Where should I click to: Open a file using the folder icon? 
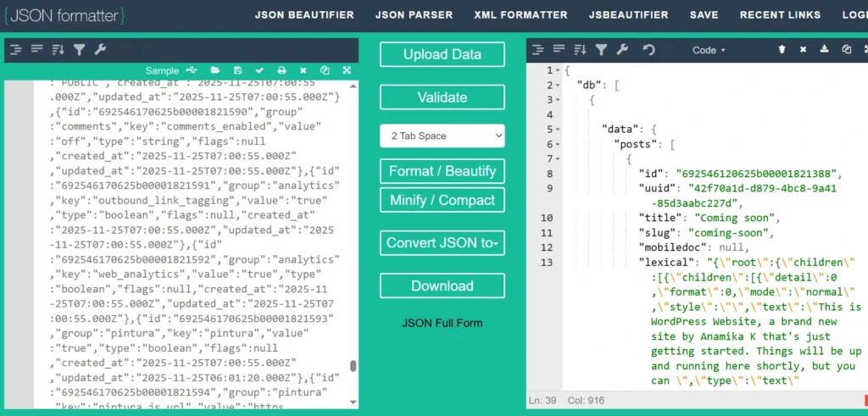[215, 70]
